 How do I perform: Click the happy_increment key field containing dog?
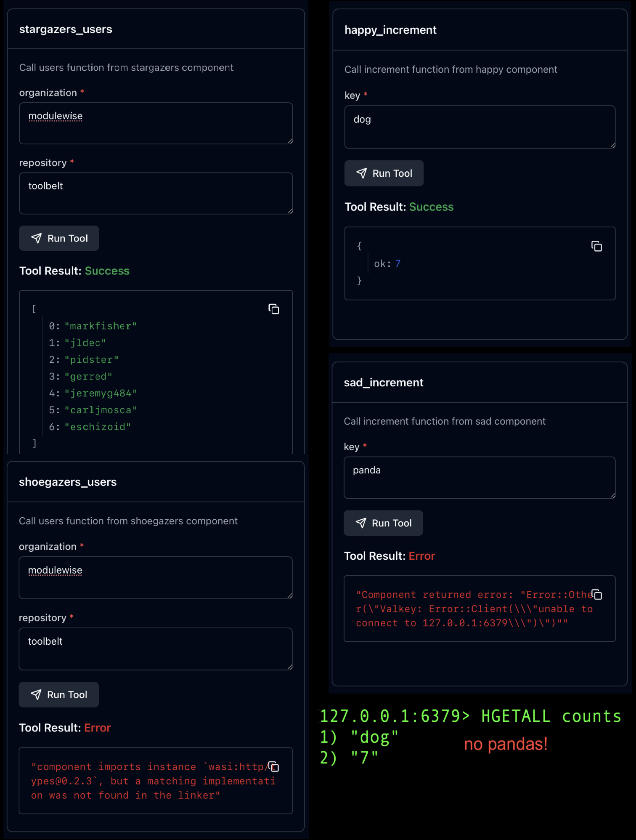pyautogui.click(x=480, y=127)
